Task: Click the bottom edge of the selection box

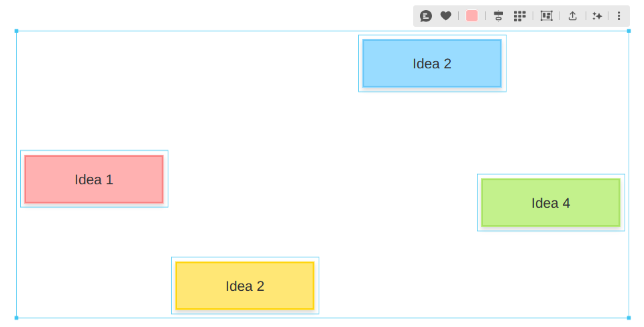Action: click(x=402, y=318)
